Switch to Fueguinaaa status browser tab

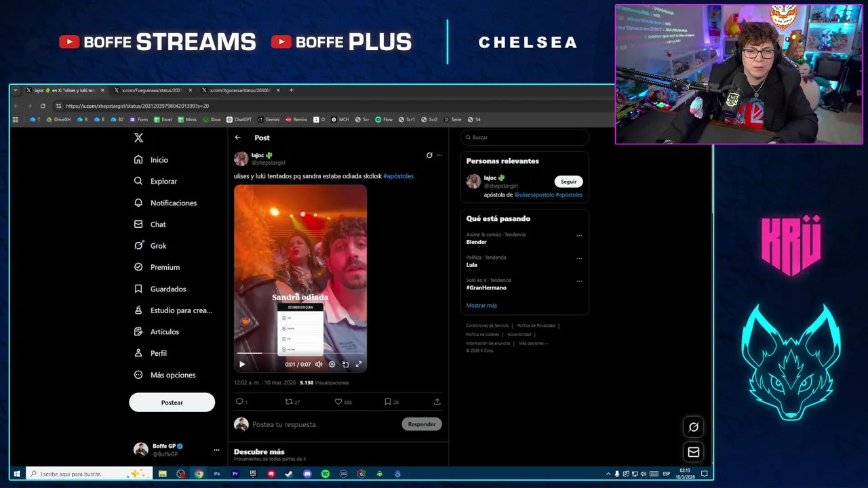pyautogui.click(x=152, y=90)
